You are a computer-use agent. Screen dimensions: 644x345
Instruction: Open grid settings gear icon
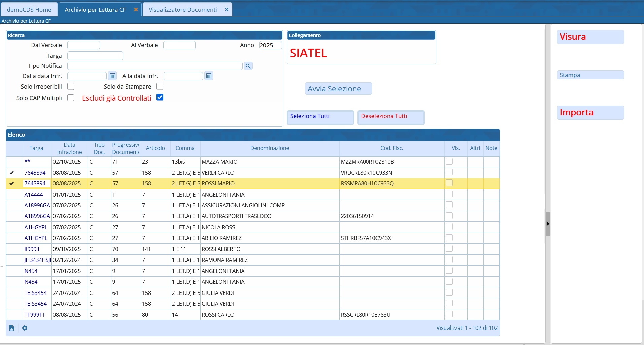[25, 328]
